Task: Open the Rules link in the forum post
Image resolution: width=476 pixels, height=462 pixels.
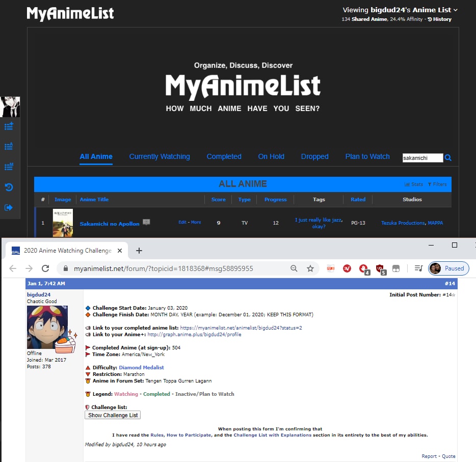Action: pos(157,435)
